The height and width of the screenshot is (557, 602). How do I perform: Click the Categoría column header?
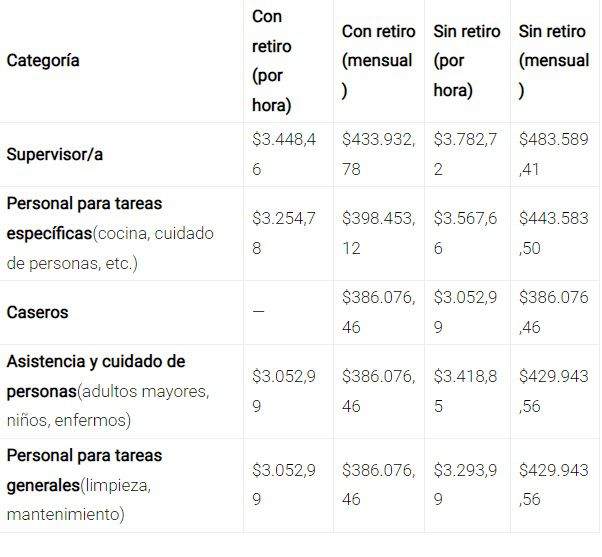(x=43, y=60)
